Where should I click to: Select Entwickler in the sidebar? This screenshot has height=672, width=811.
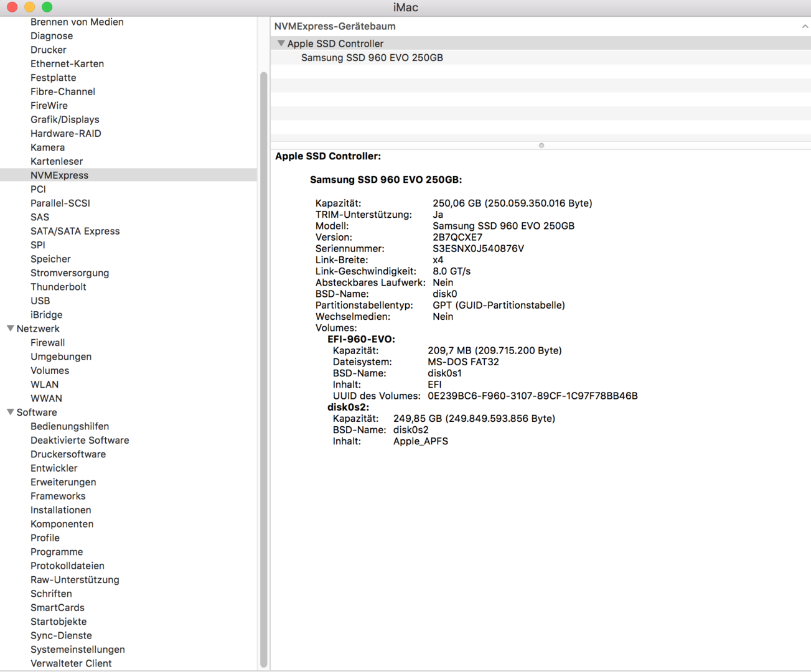coord(54,468)
